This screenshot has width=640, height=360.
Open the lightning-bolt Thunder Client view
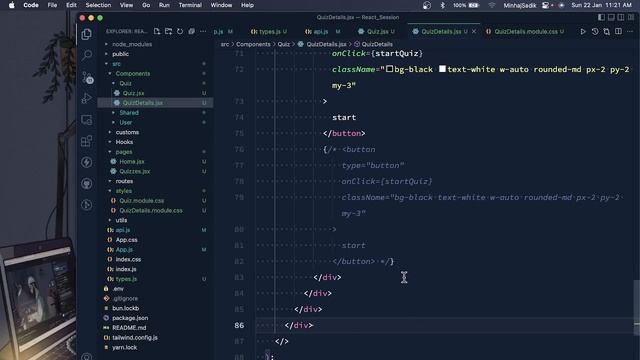pyautogui.click(x=87, y=162)
